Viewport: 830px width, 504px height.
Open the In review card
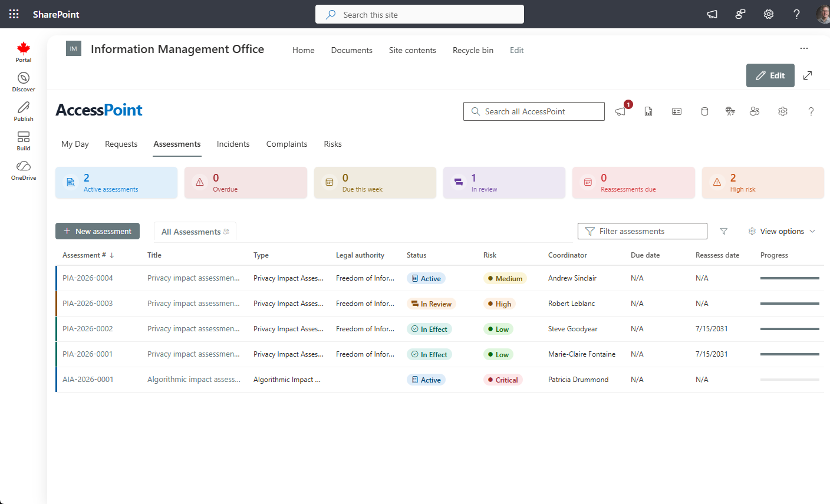coord(504,183)
